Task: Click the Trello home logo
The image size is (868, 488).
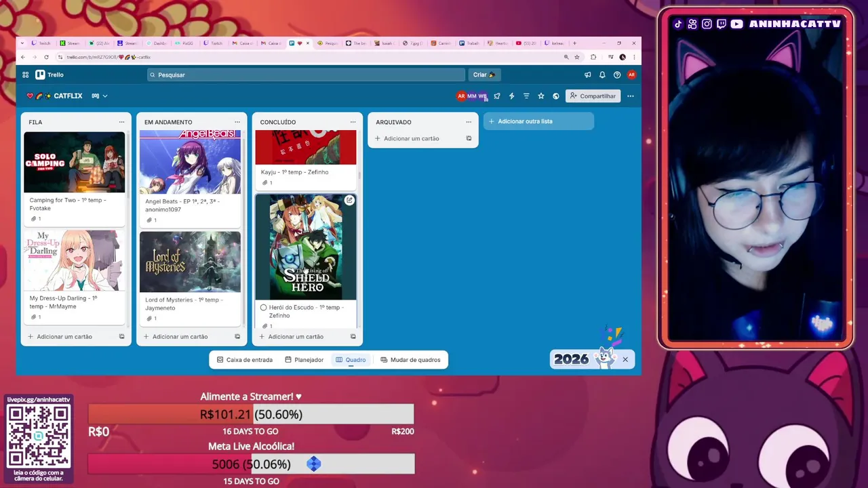Action: [x=50, y=75]
